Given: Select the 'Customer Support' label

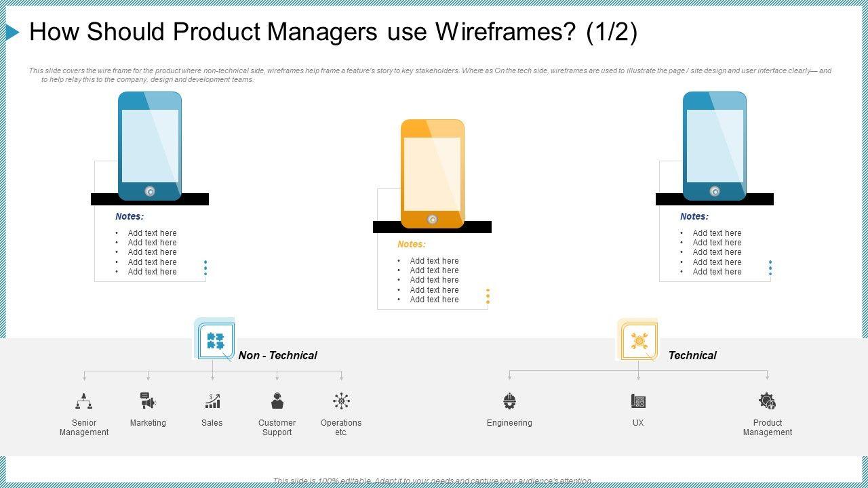Looking at the screenshot, I should pyautogui.click(x=277, y=428).
